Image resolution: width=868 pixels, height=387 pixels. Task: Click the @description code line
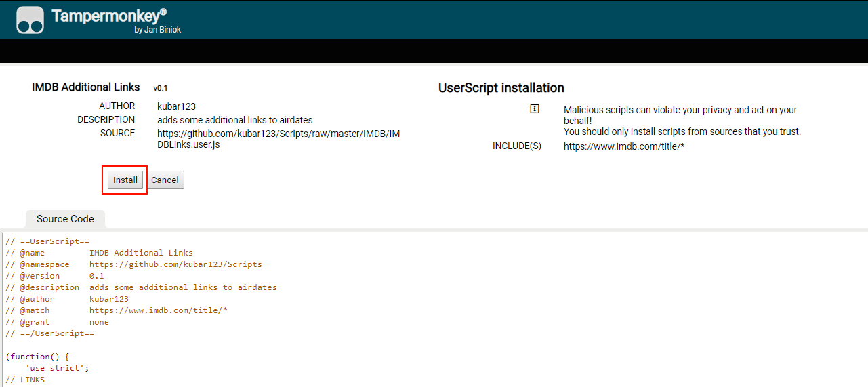click(141, 287)
